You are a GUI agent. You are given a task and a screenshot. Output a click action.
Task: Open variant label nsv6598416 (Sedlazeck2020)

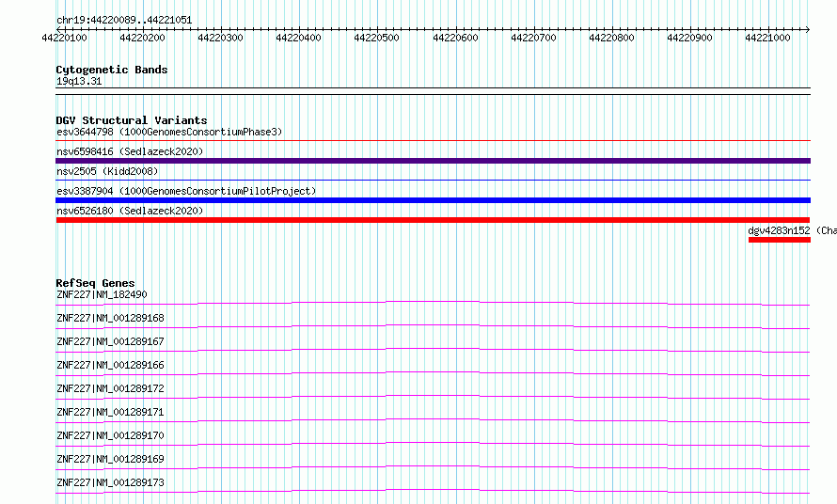coord(130,151)
